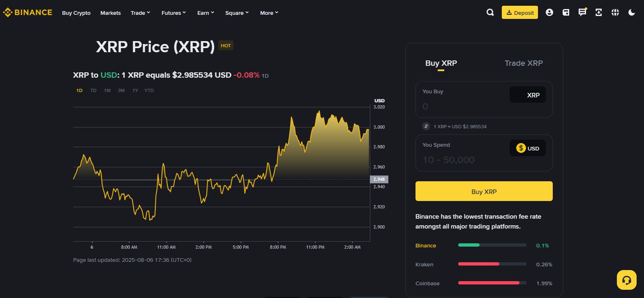The image size is (644, 298).
Task: Click the download app icon
Action: pos(599,12)
